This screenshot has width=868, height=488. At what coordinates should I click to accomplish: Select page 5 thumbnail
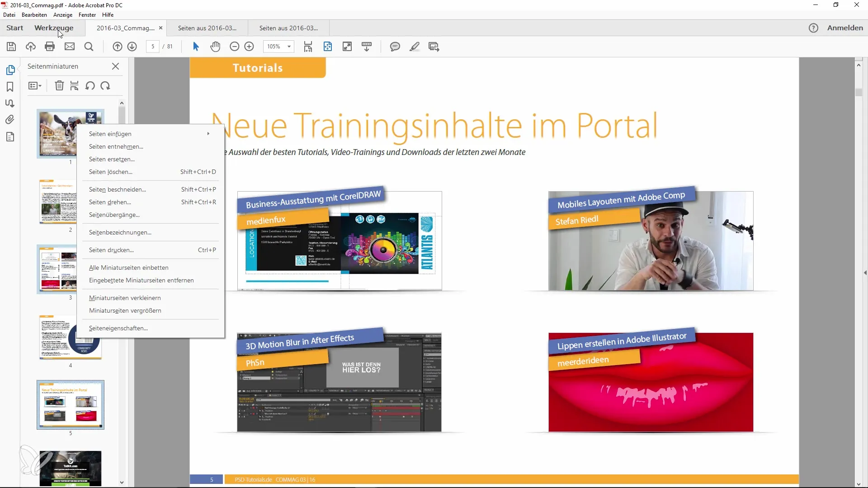(71, 405)
